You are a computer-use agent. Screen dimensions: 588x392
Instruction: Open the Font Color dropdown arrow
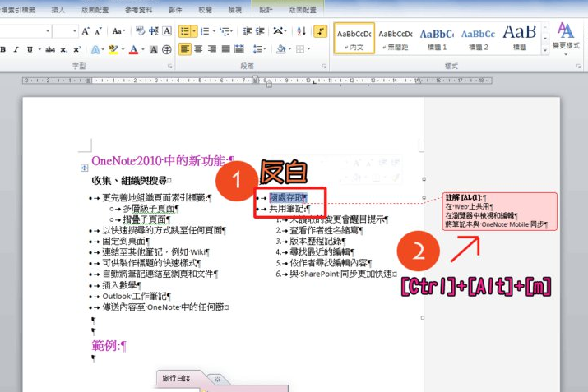coord(143,49)
